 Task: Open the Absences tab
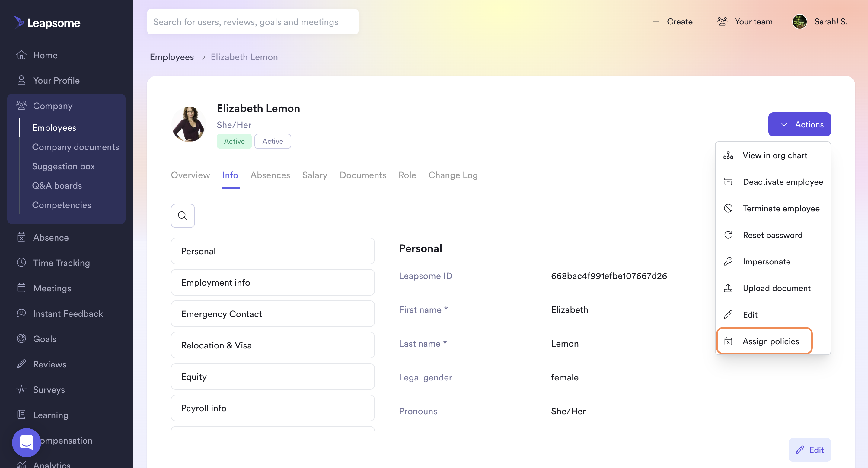click(270, 175)
